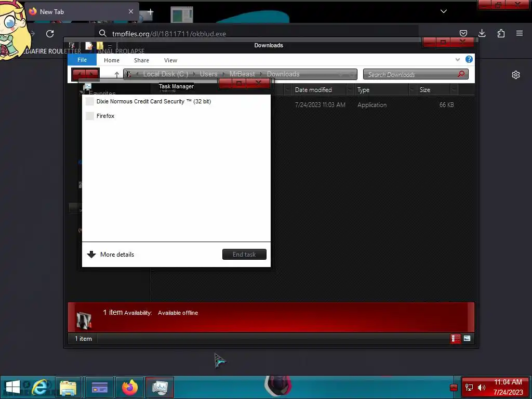Open the Share ribbon tab in Explorer
532x399 pixels.
[x=141, y=60]
